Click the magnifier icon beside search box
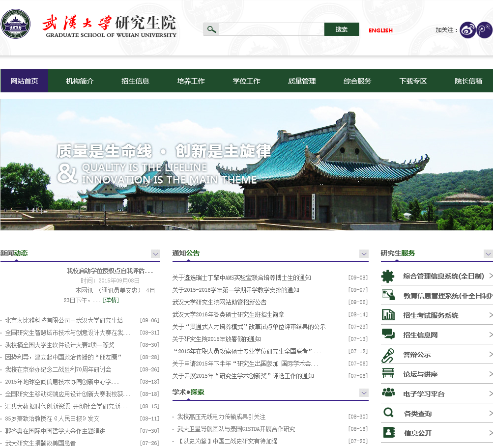493x448 pixels. click(x=211, y=29)
